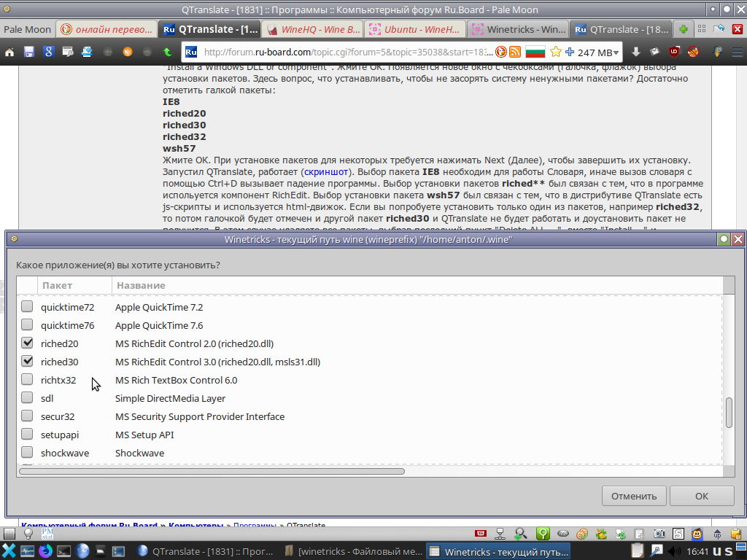Sort list by the Название column header

[417, 285]
